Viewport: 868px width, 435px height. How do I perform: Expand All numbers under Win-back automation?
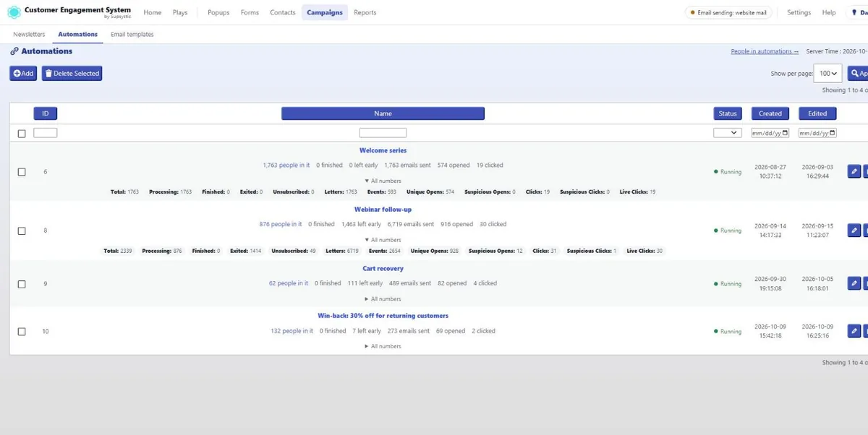click(383, 346)
